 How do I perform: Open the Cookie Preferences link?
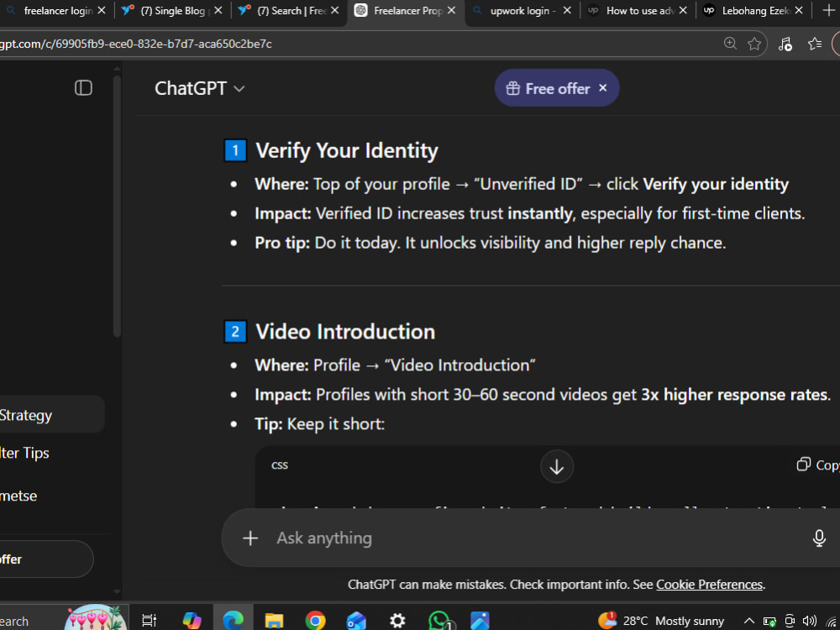pyautogui.click(x=709, y=585)
